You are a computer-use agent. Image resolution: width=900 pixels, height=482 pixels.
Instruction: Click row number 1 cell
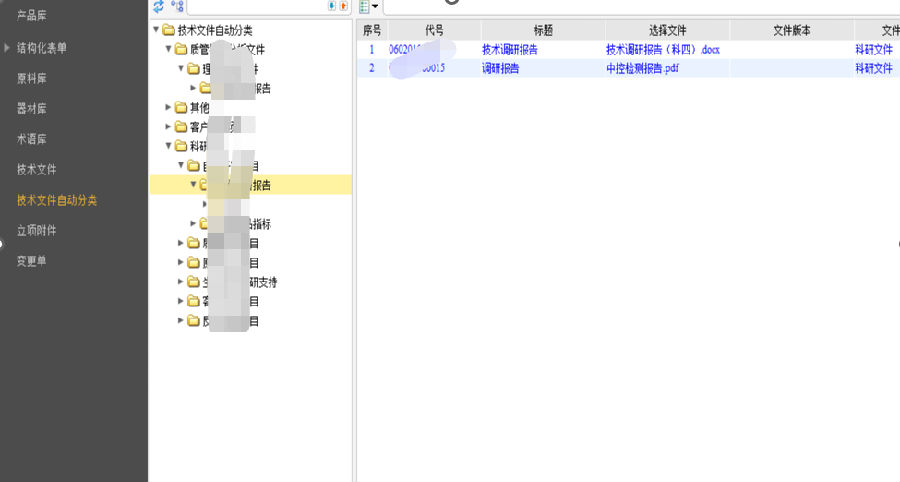pos(371,49)
